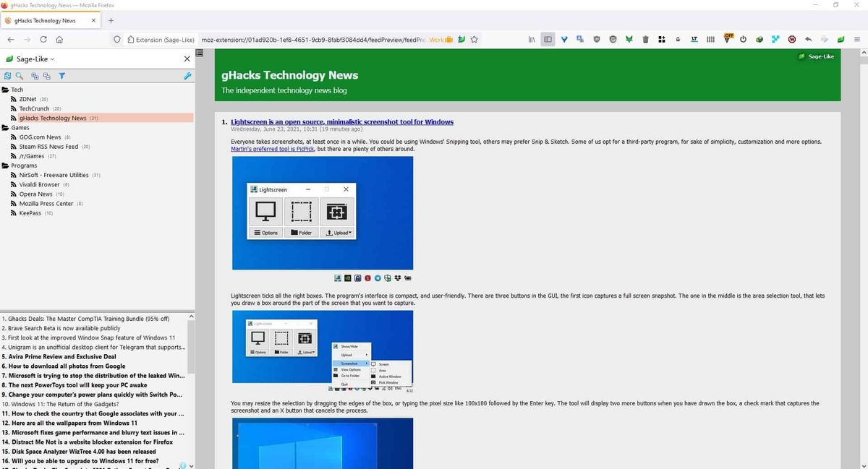Image resolution: width=868 pixels, height=469 pixels.
Task: Click the expand all folders icon
Action: (35, 75)
